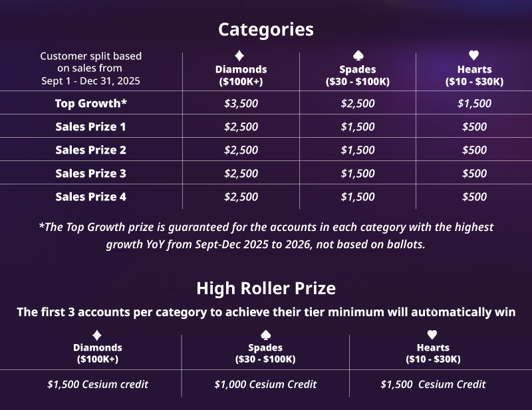Screen dimensions: 532x410
Task: Click the $1,500 Cesium credit under Diamonds
Action: [x=98, y=384]
